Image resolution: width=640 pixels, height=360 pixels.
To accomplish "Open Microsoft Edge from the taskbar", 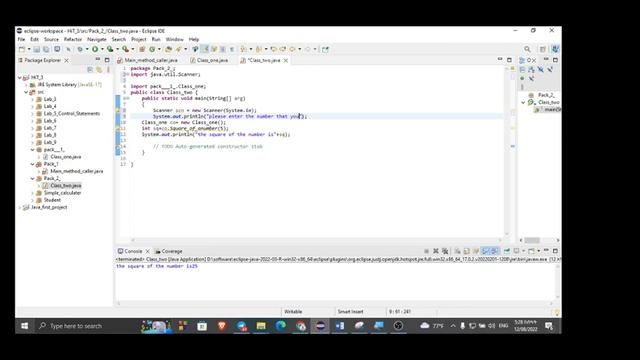I will [281, 326].
